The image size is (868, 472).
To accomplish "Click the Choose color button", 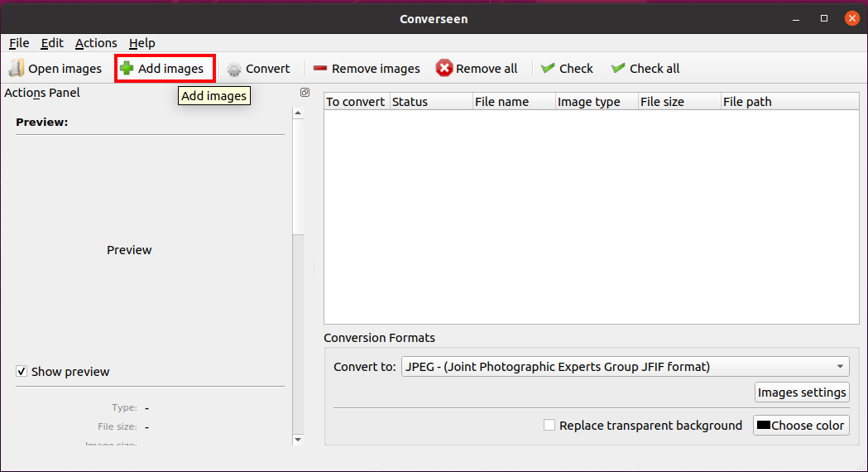I will (x=801, y=425).
